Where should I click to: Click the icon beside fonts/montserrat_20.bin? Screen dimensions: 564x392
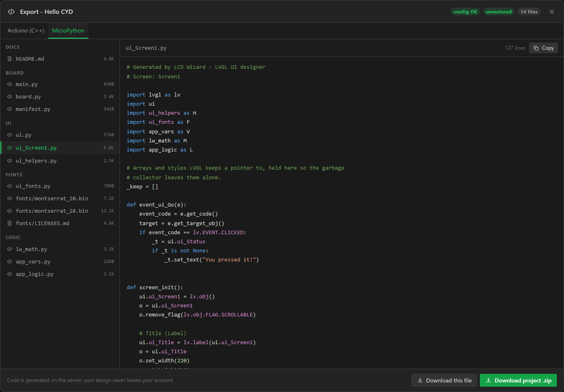click(10, 198)
